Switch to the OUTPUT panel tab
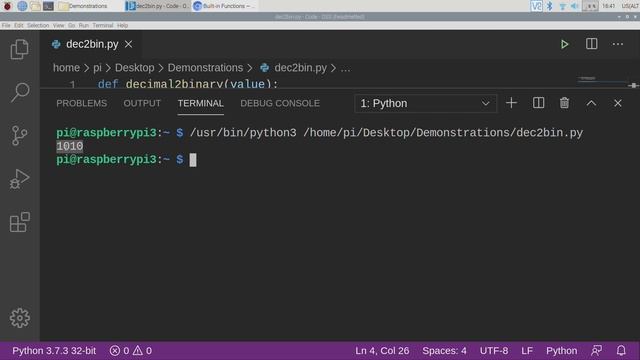Viewport: 640px width, 360px height. (142, 103)
